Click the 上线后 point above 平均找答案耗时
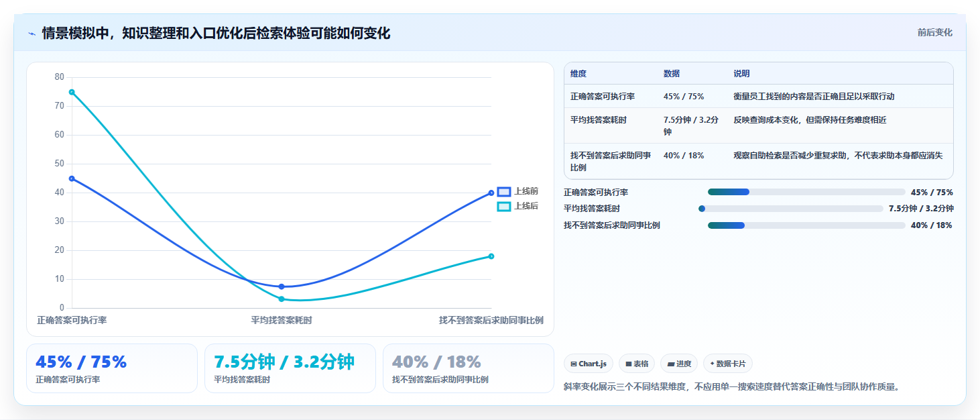 282,299
